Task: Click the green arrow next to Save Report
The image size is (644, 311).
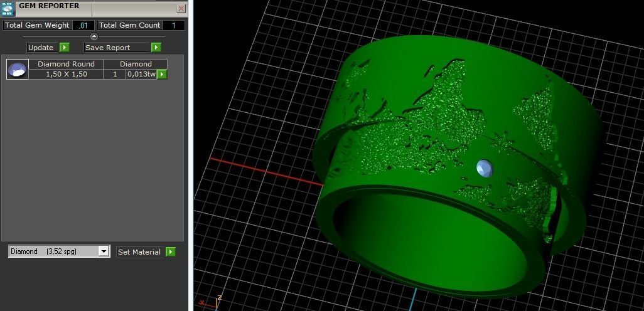Action: point(156,48)
